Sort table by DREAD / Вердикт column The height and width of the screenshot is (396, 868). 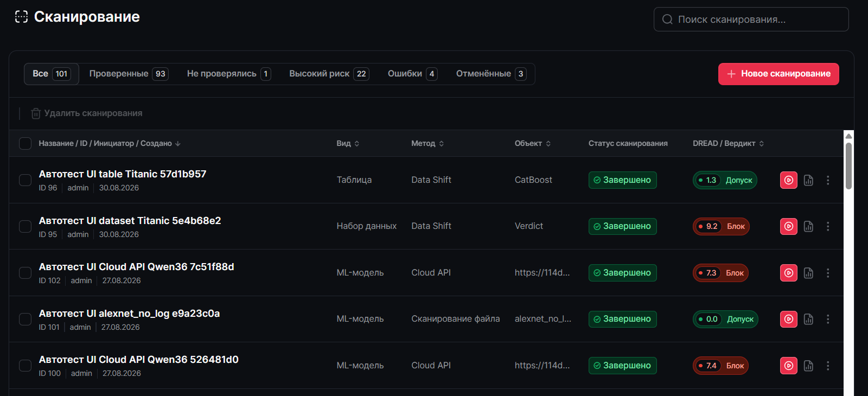(729, 143)
